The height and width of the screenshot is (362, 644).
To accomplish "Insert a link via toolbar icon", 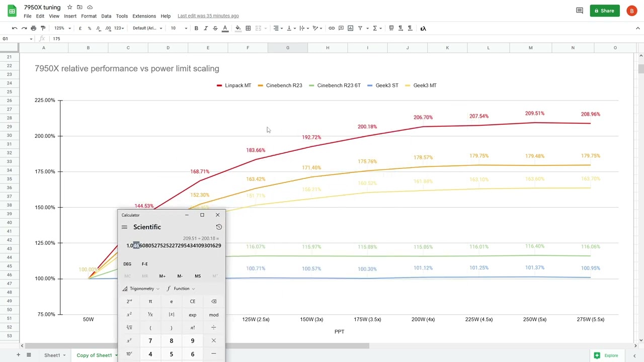I will point(332,28).
